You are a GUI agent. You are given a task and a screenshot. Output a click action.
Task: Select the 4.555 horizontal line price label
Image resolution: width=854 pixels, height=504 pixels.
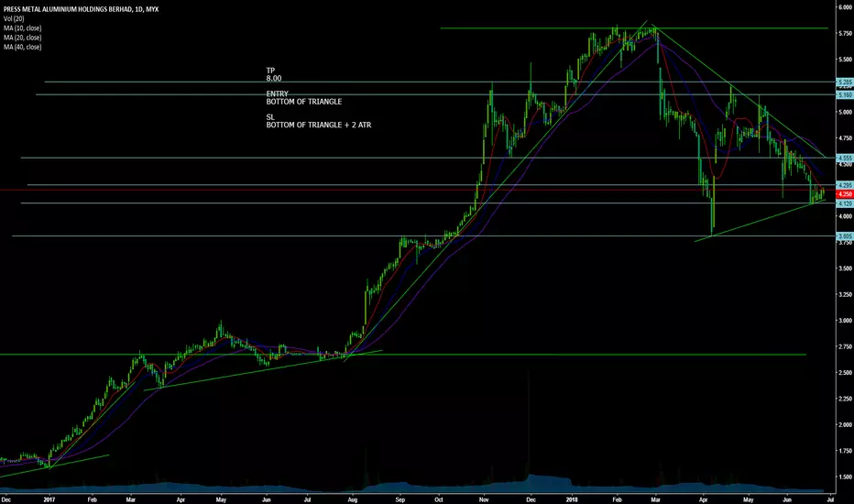coord(845,158)
